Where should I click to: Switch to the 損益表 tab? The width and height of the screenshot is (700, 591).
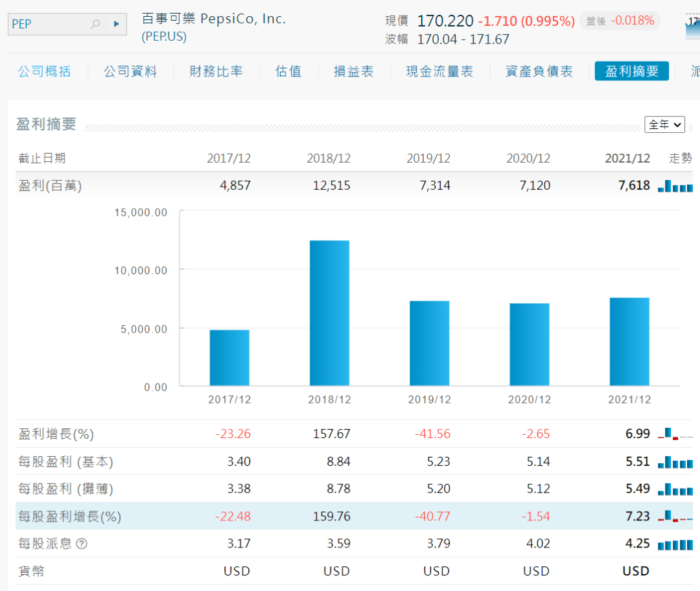353,71
